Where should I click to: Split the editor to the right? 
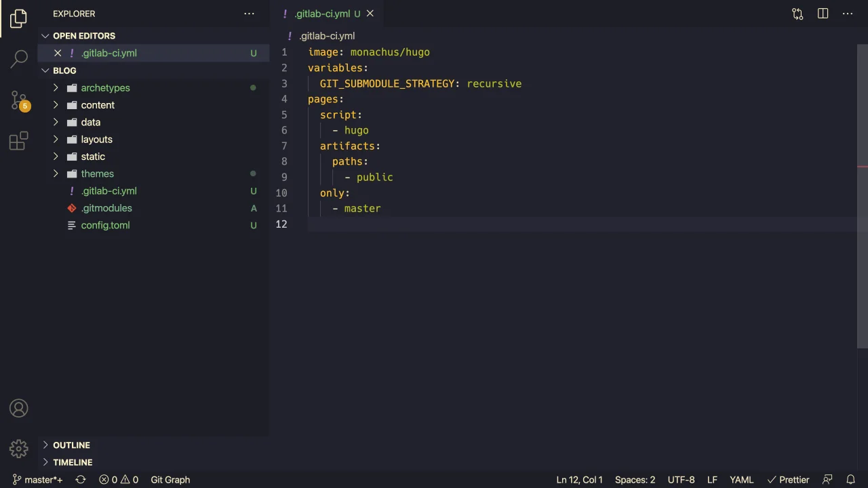[823, 14]
